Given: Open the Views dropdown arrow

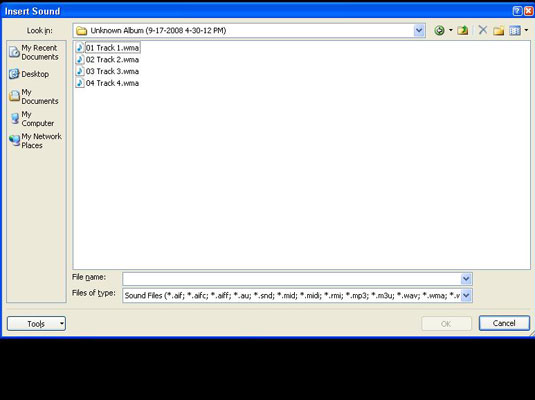Looking at the screenshot, I should pos(526,31).
